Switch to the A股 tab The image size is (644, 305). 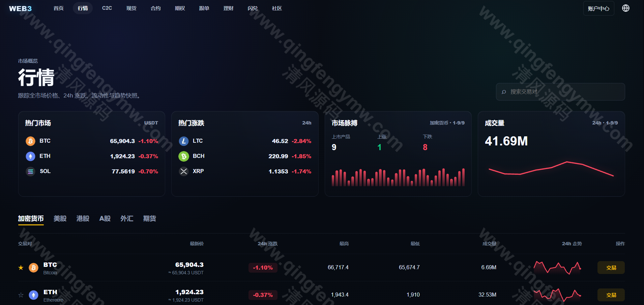point(105,219)
